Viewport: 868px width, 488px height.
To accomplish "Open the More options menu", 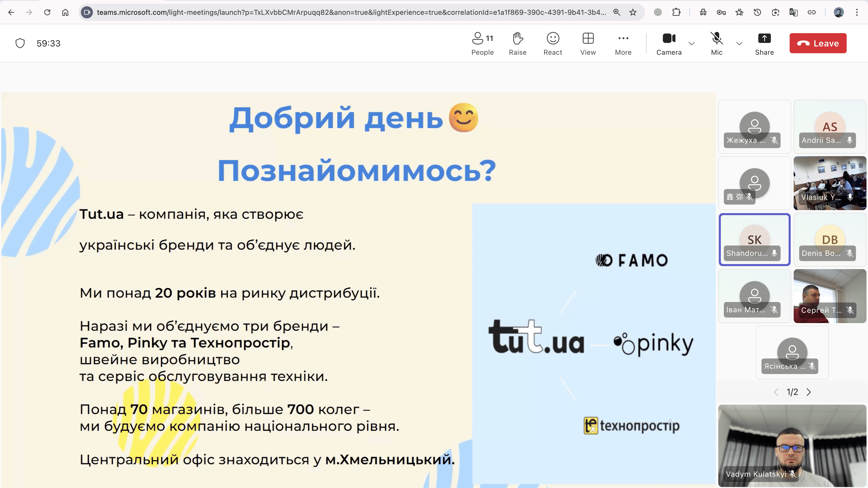I will coord(623,43).
